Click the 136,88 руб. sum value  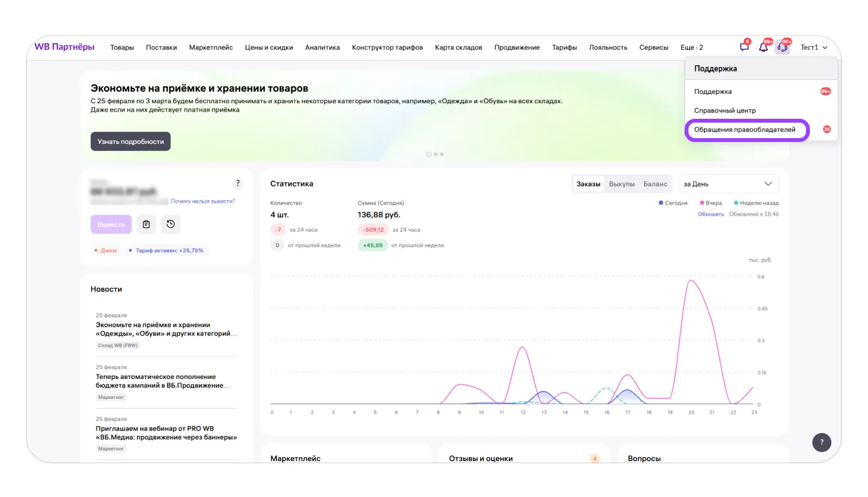pos(379,215)
